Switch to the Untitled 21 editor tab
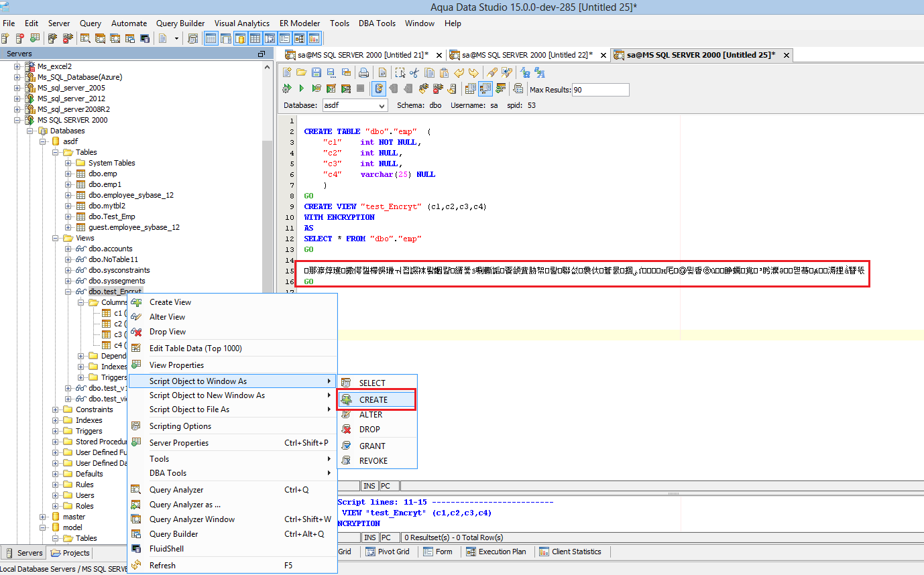The height and width of the screenshot is (575, 924). [x=362, y=55]
